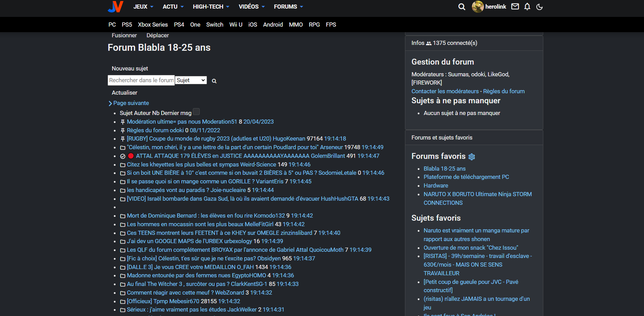The image size is (644, 316).
Task: Expand the FORUMS menu
Action: click(x=289, y=7)
